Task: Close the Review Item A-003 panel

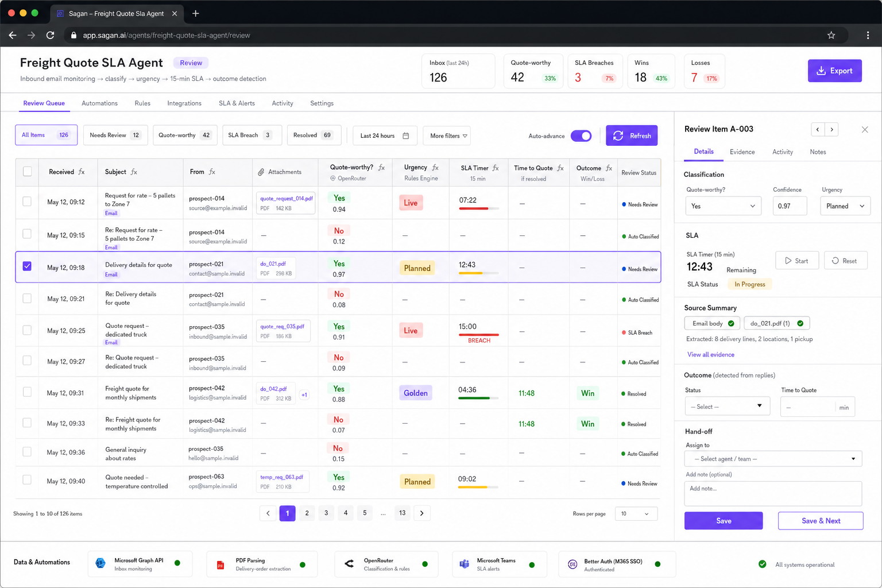Action: (865, 130)
